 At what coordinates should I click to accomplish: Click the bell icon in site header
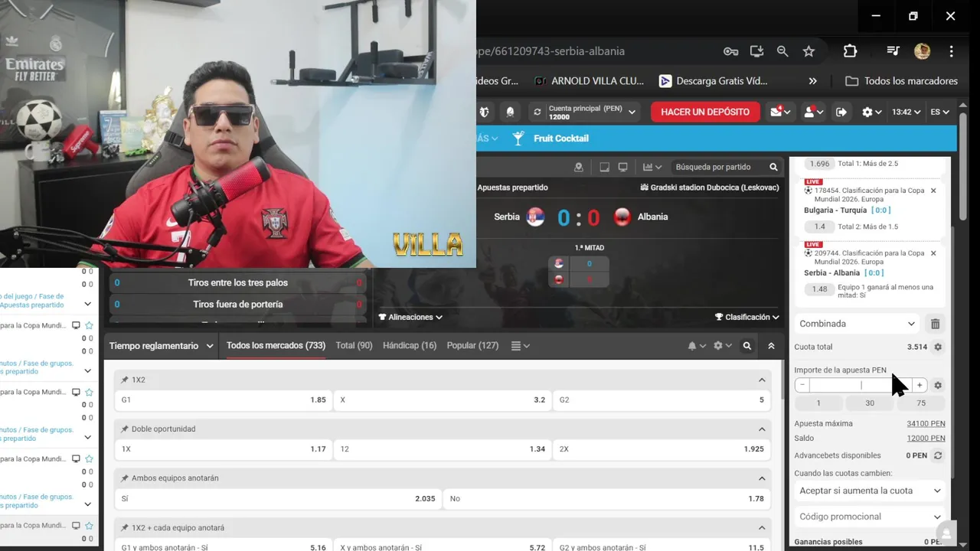[510, 112]
